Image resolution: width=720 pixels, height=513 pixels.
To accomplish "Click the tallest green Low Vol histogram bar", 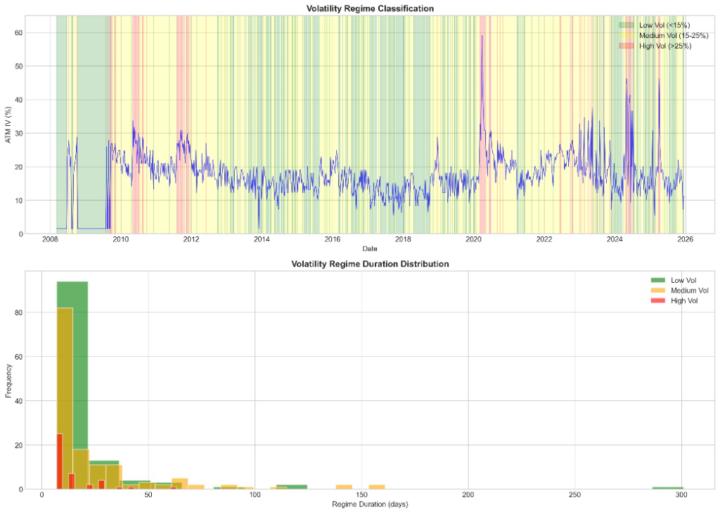I will click(x=72, y=385).
